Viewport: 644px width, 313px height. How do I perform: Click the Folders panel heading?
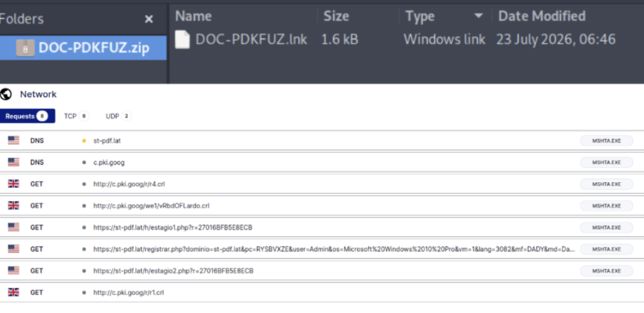(22, 19)
